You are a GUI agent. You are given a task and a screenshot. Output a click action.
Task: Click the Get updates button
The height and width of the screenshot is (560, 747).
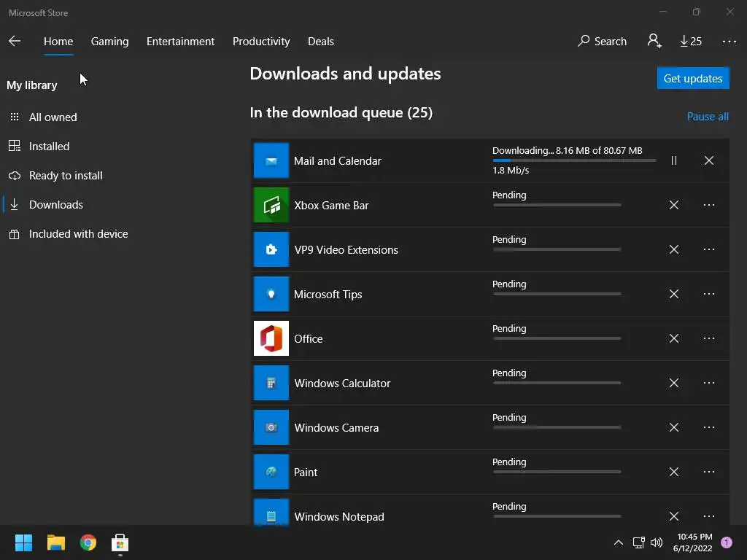point(693,78)
